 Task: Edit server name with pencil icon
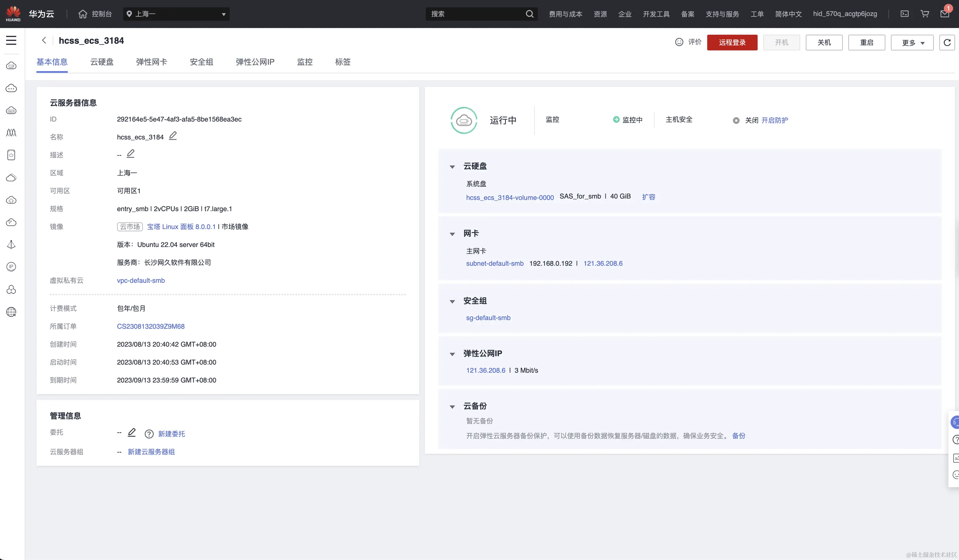[173, 136]
